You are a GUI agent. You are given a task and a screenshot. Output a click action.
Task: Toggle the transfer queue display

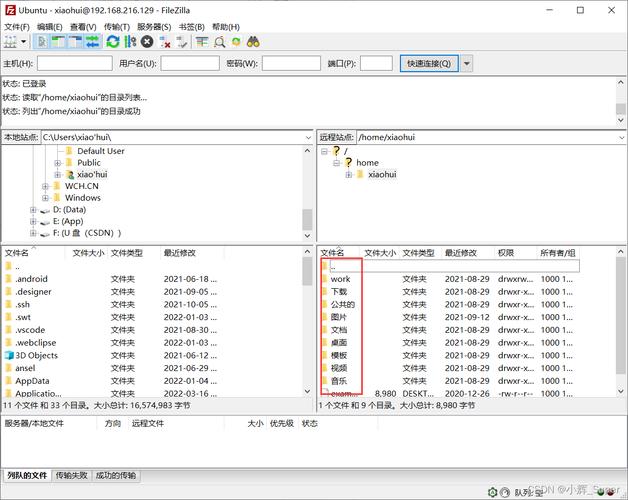pyautogui.click(x=93, y=42)
